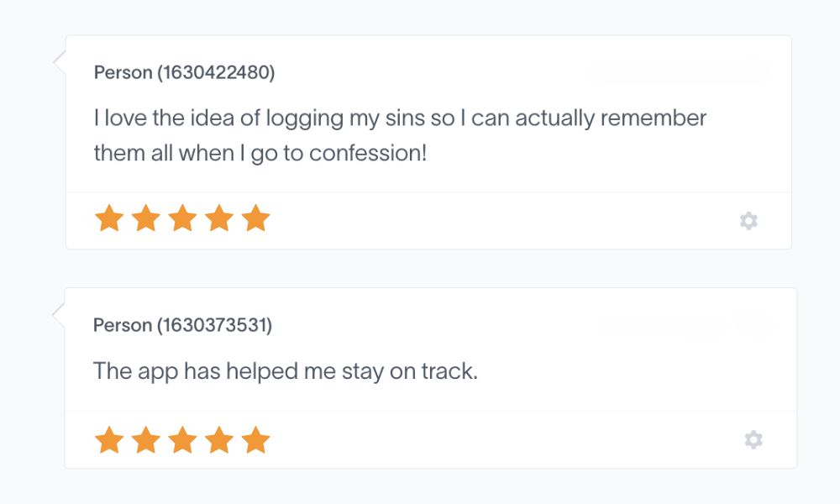The image size is (840, 504).
Task: Click the first star on the top review
Action: coord(109,218)
